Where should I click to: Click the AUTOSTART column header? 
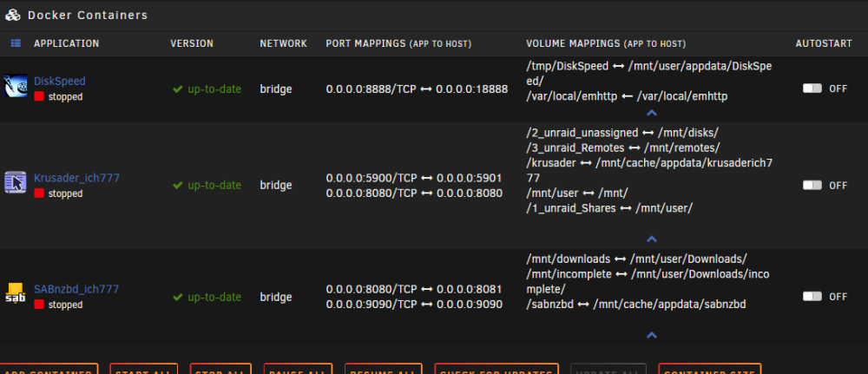point(824,43)
